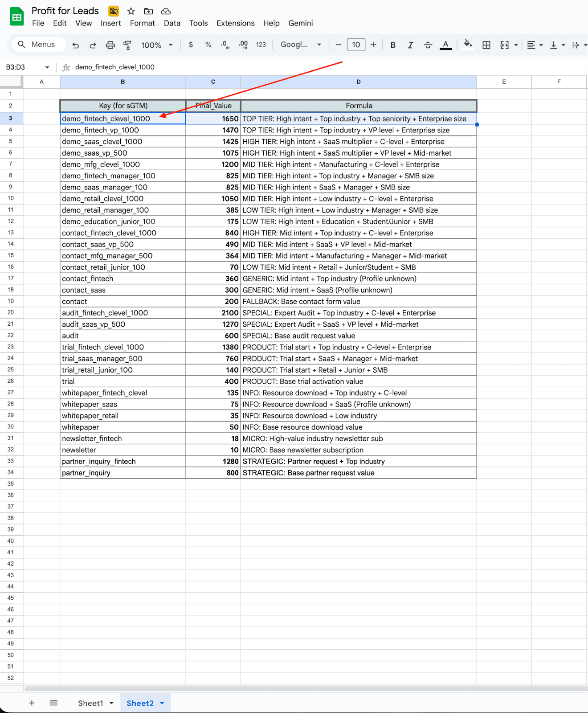Switch to the Sheet1 tab
This screenshot has width=588, height=713.
coord(90,703)
